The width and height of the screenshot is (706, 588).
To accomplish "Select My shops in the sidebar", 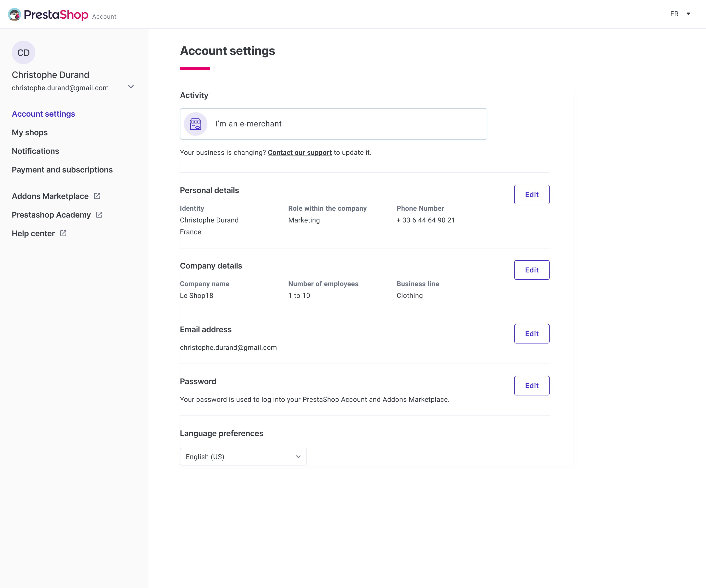I will click(x=30, y=132).
